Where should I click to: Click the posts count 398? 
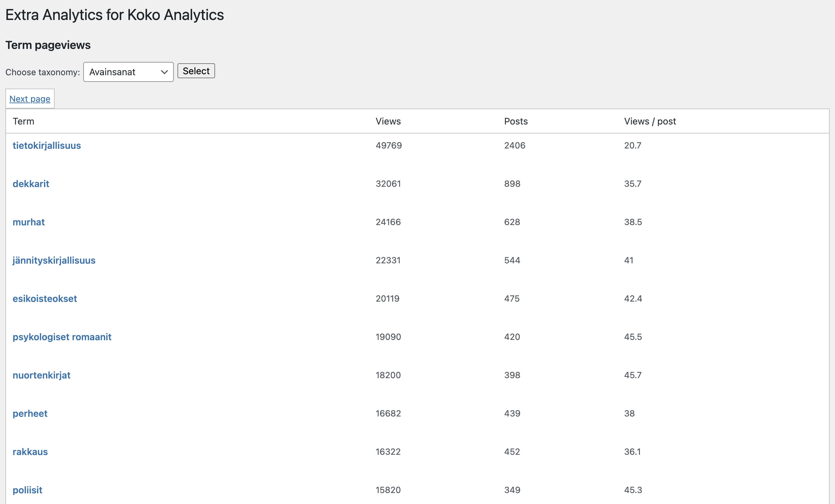(512, 375)
